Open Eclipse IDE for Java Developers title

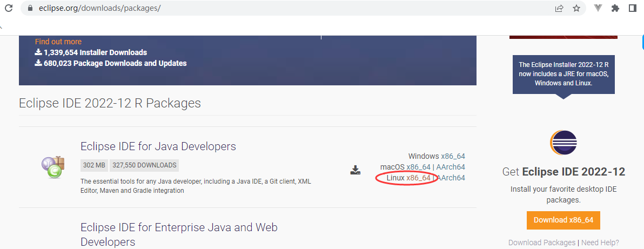click(x=158, y=146)
